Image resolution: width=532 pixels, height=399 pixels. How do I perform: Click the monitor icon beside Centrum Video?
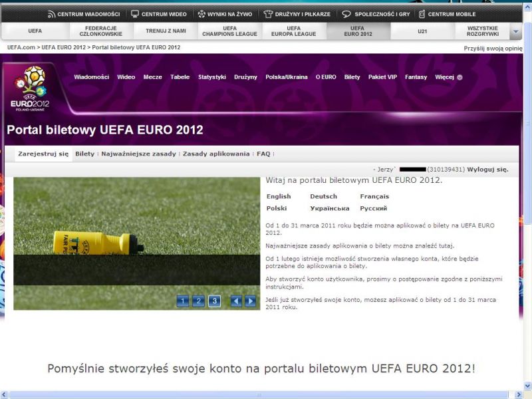[135, 14]
